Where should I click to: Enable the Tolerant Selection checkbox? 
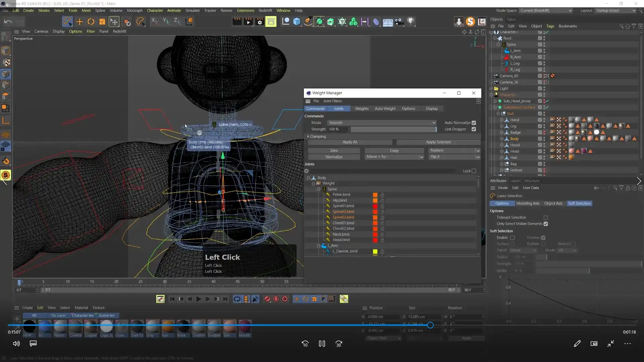coord(546,218)
